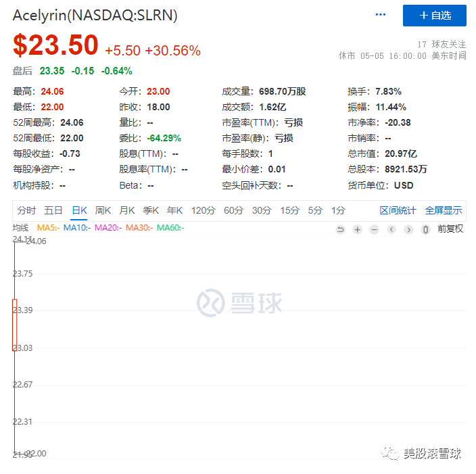Open the 前复权 adjustment dropdown
Viewport: 476px width, 474px height.
point(450,229)
